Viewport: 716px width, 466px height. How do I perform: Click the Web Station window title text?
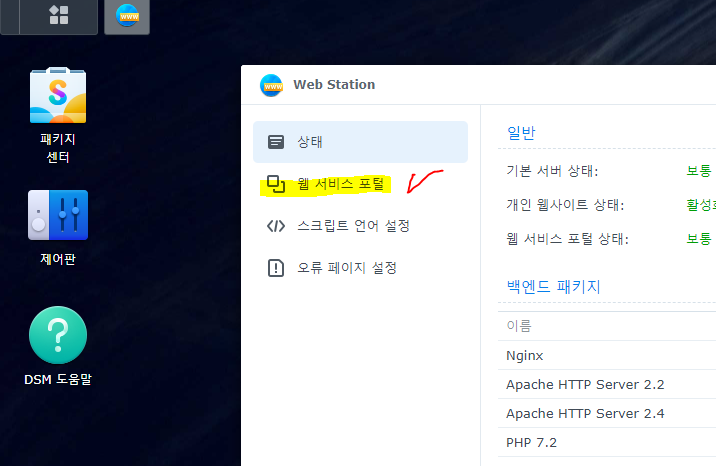pos(334,85)
